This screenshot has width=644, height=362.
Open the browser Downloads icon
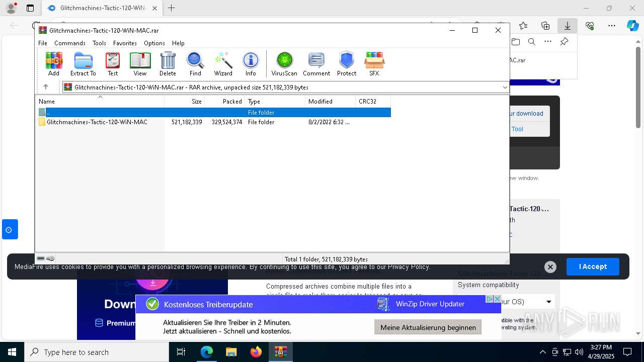point(567,26)
